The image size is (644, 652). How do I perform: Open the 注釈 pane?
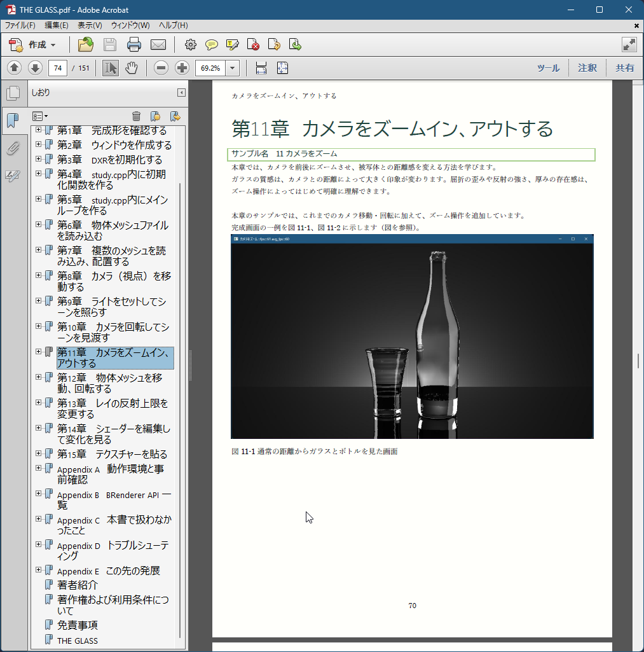(x=587, y=68)
